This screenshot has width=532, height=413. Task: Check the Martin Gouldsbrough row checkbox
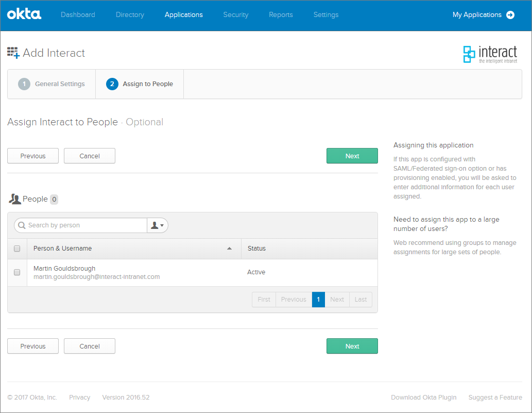pyautogui.click(x=17, y=272)
